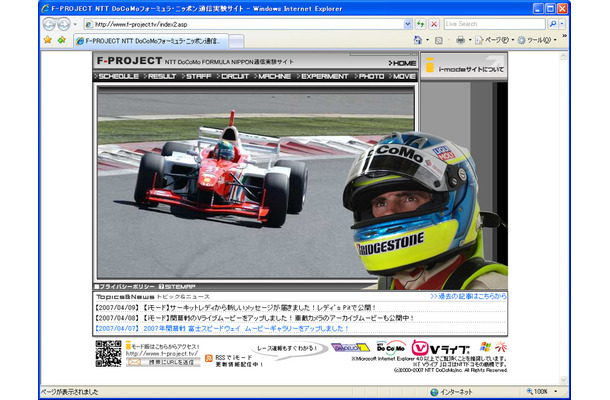
Task: Click the red Stop loading icon
Action: tap(434, 24)
